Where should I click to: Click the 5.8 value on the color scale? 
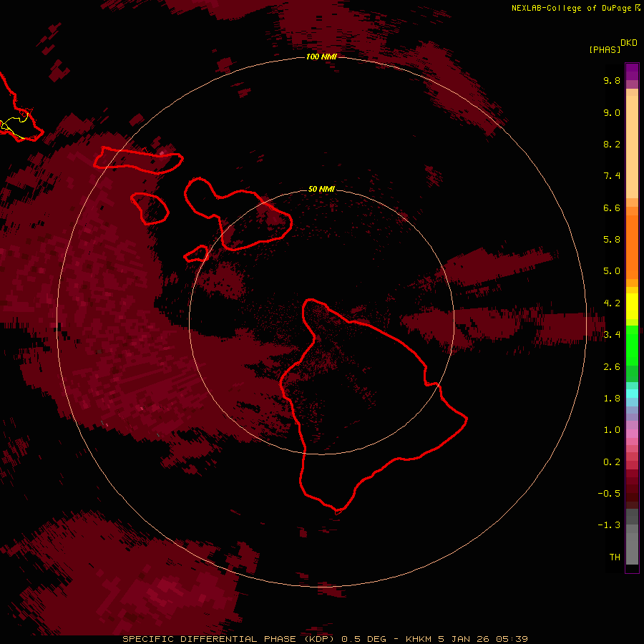[612, 240]
